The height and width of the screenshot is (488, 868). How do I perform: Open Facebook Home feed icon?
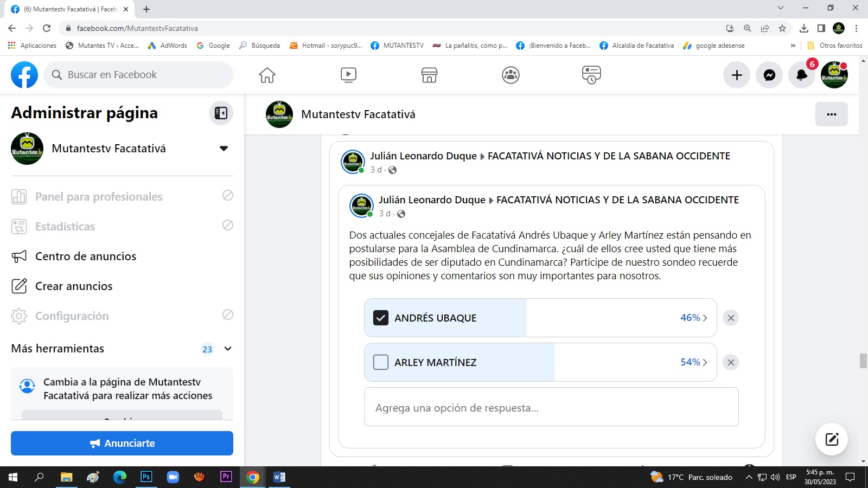click(267, 75)
